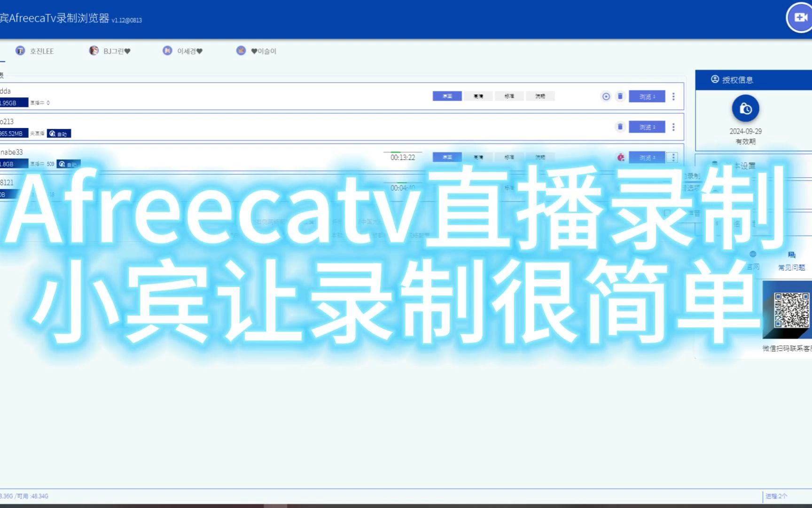Click the globe icon for official website
812x508 pixels.
(753, 254)
